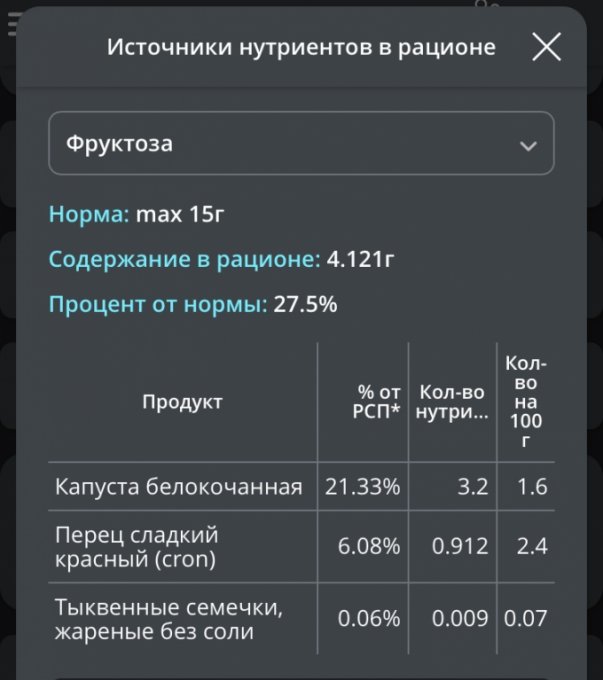Click the Содержание в рационе label
Image resolution: width=603 pixels, height=680 pixels.
coord(184,259)
